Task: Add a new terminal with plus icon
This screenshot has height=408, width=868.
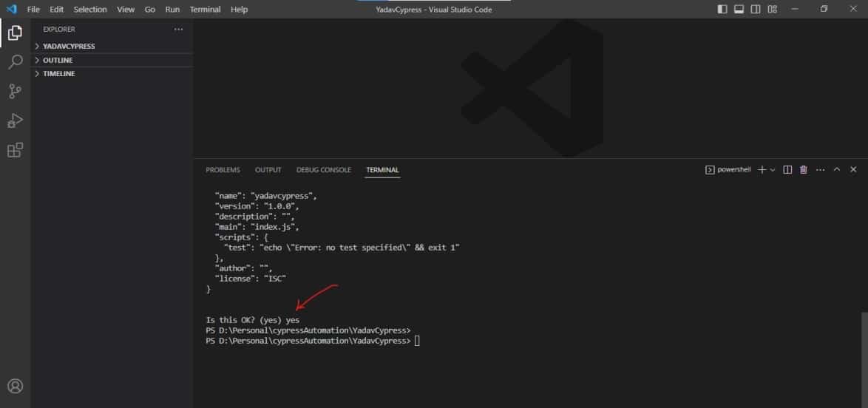Action: (762, 170)
